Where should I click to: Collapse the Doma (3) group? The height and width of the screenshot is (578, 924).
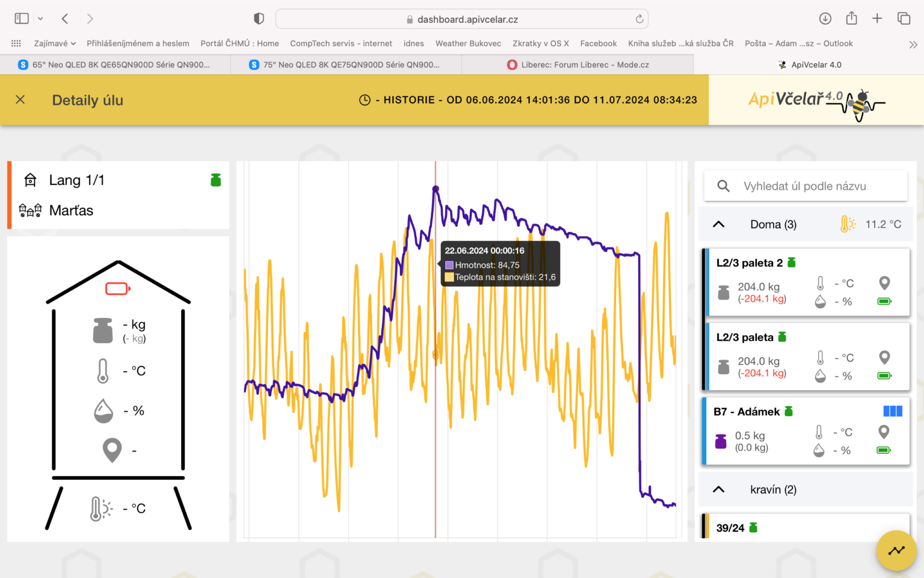click(718, 225)
